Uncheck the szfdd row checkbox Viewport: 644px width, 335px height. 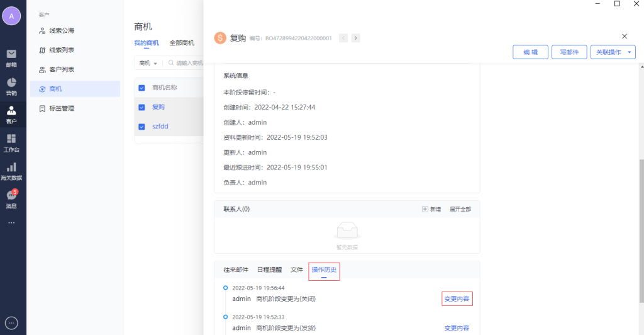click(142, 127)
